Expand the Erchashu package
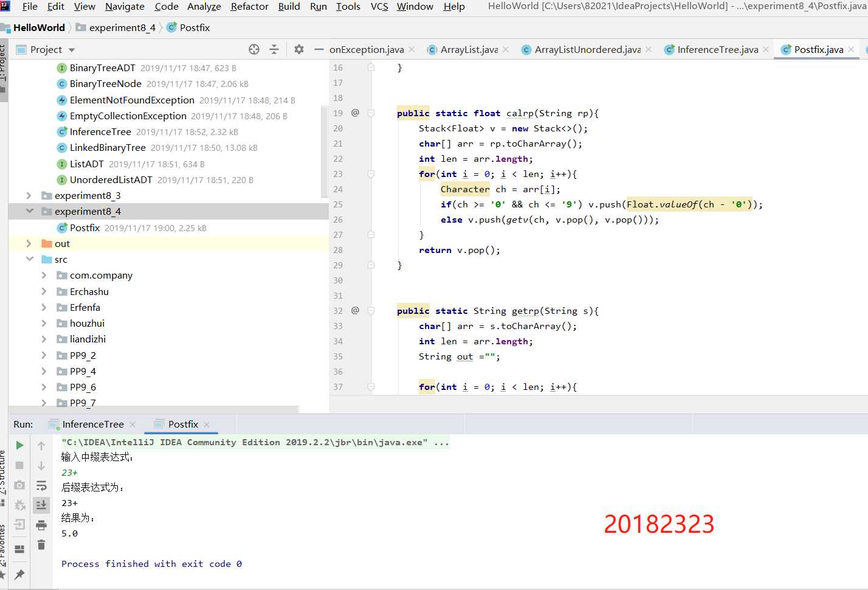 pyautogui.click(x=44, y=291)
